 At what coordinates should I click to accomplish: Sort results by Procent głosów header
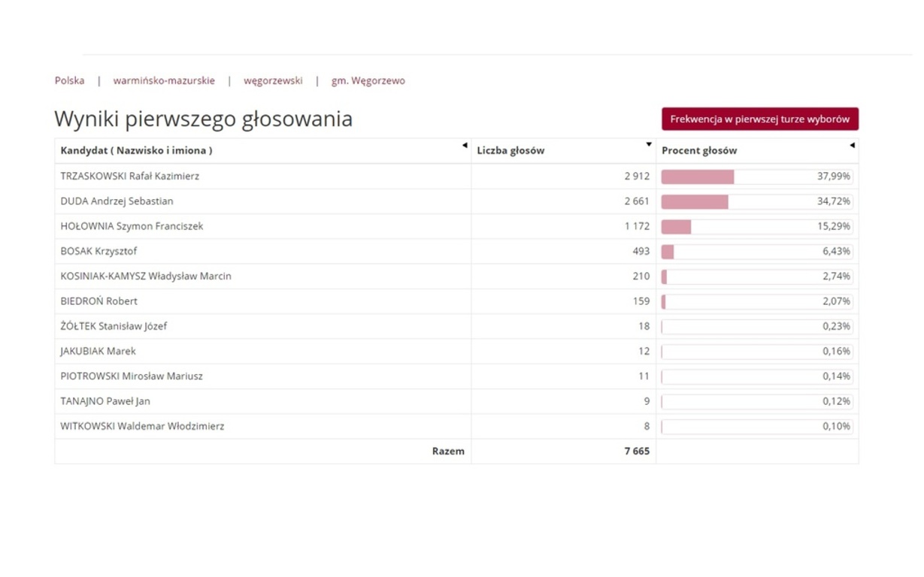698,150
